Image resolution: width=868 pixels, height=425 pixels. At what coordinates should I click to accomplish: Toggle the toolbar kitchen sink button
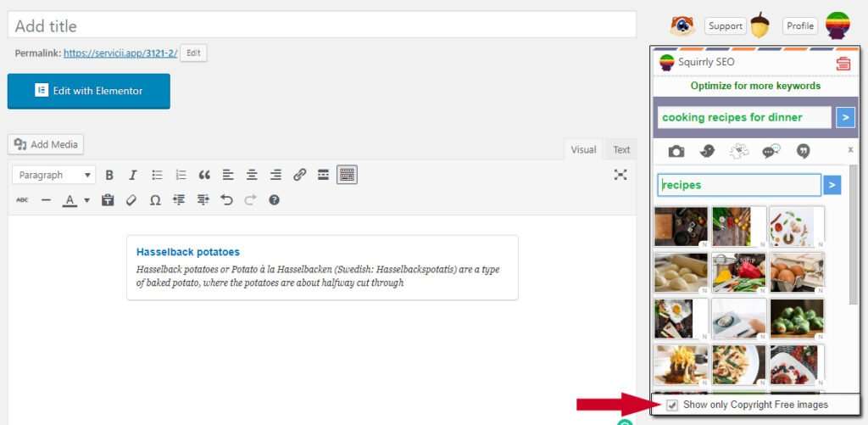tap(347, 175)
